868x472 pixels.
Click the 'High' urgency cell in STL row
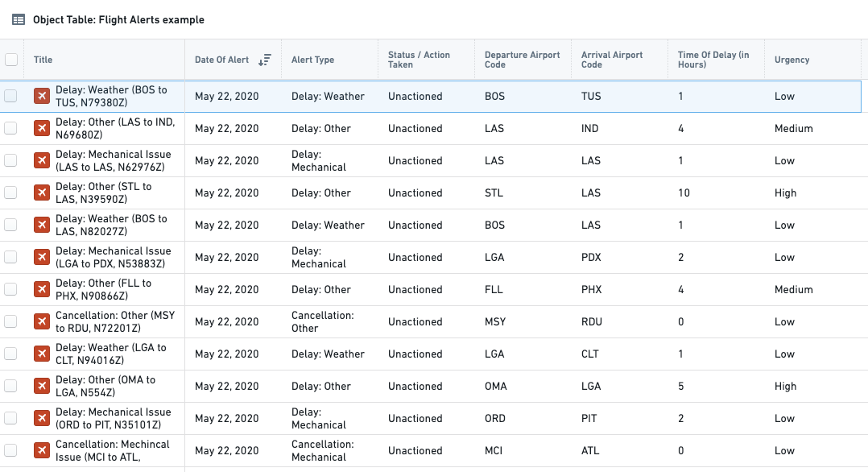[786, 193]
